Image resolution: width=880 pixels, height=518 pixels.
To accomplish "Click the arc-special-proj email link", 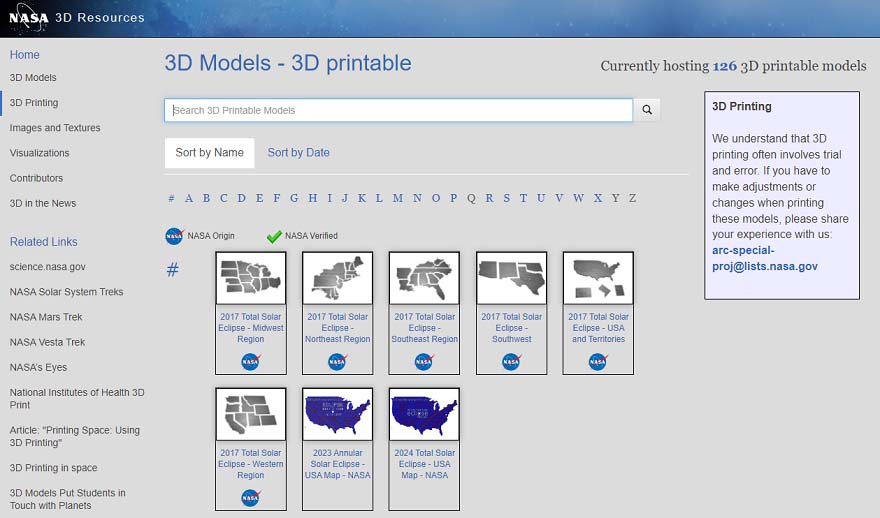I will [x=765, y=258].
